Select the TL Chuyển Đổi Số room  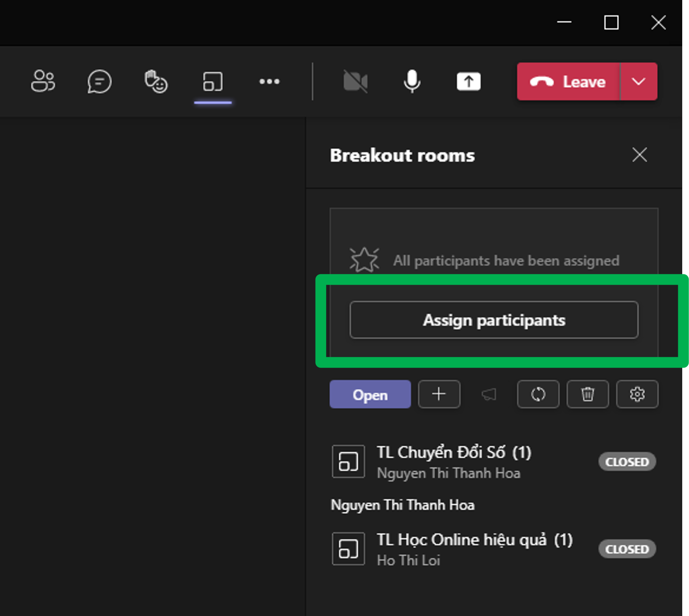[x=453, y=453]
